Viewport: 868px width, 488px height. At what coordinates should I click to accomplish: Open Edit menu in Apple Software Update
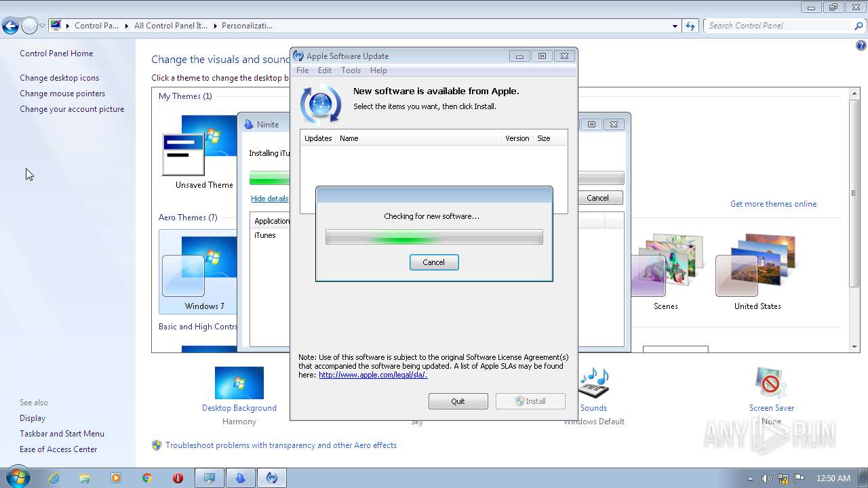coord(325,70)
